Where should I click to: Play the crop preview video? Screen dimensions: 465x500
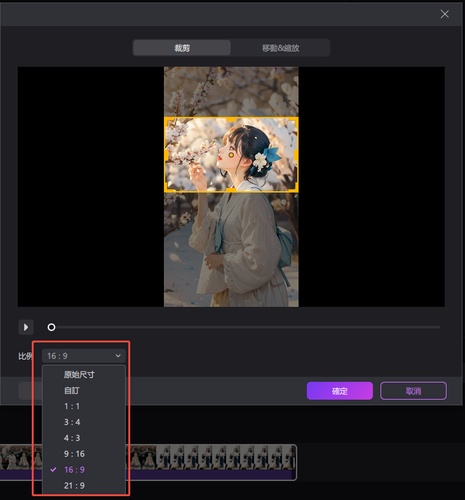[x=26, y=327]
